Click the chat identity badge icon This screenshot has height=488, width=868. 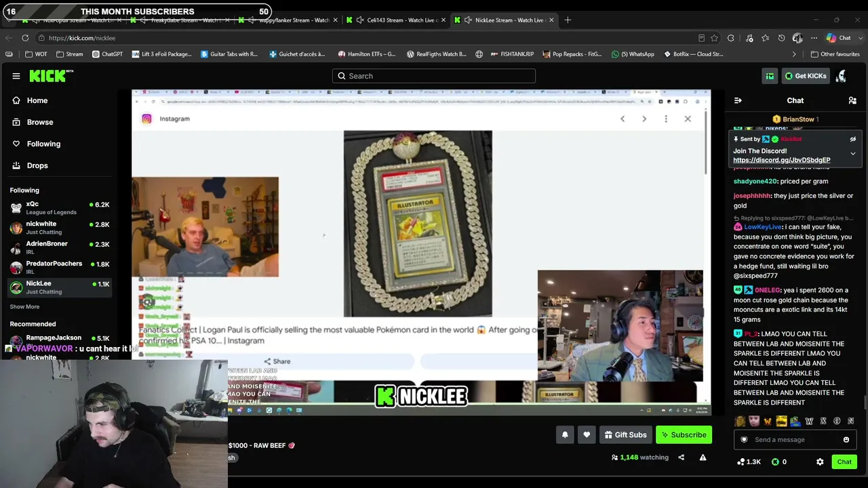click(x=744, y=440)
